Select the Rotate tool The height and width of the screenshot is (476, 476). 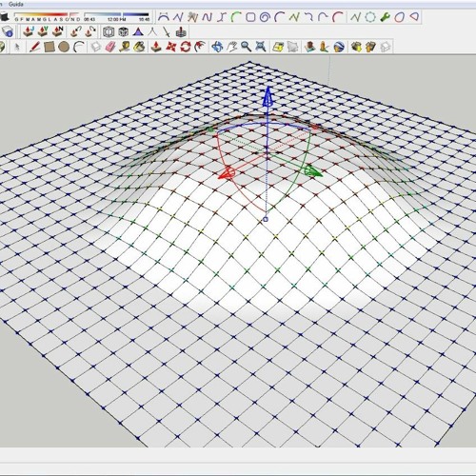tap(185, 47)
